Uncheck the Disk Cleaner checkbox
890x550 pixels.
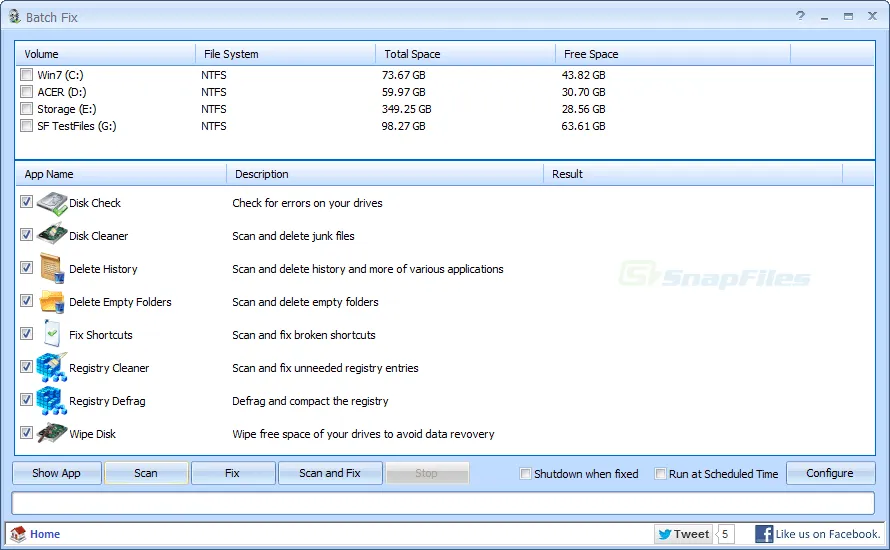pyautogui.click(x=26, y=234)
